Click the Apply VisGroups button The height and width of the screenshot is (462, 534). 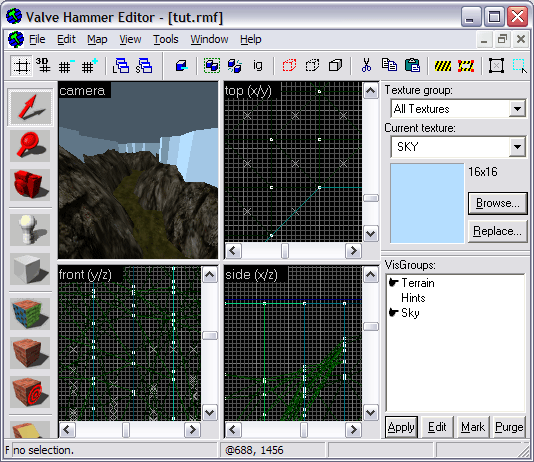click(x=401, y=427)
